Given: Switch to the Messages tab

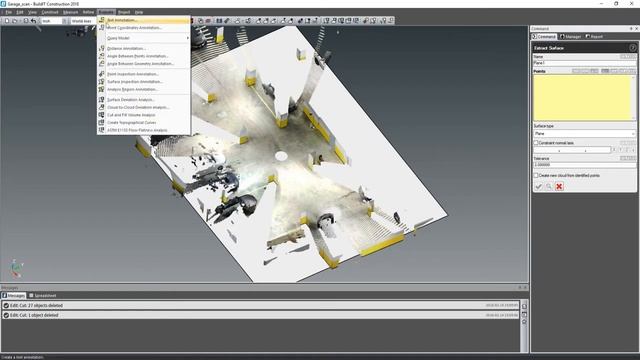Looking at the screenshot, I should [x=14, y=296].
